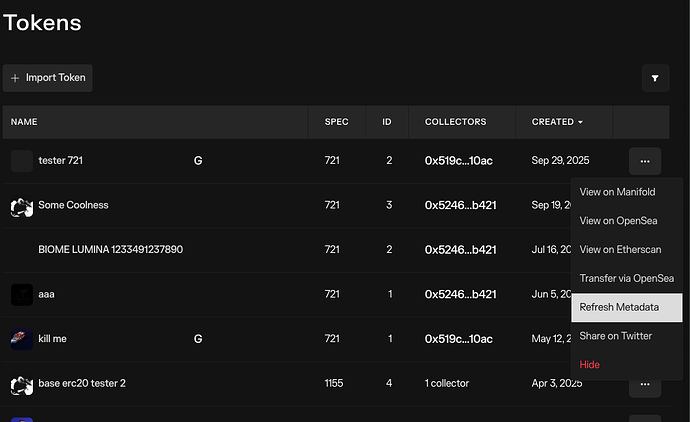Screen dimensions: 690x422
Task: Click BIOME LUMINA 1233491237890 token name
Action: point(110,249)
